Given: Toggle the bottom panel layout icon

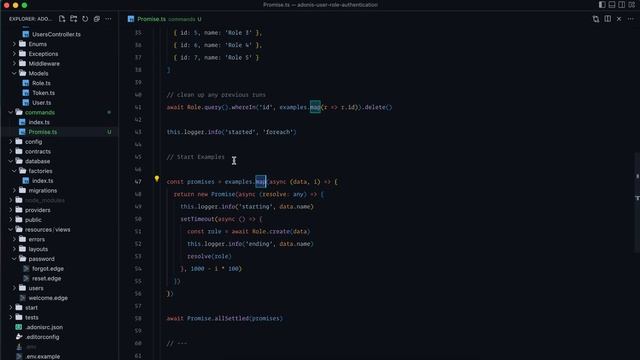Looking at the screenshot, I should [x=612, y=5].
